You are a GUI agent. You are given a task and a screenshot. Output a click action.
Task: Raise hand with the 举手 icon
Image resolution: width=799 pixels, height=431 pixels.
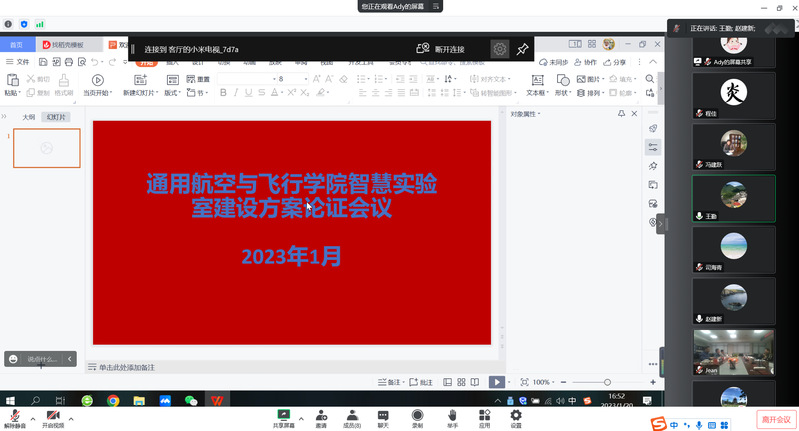tap(452, 416)
